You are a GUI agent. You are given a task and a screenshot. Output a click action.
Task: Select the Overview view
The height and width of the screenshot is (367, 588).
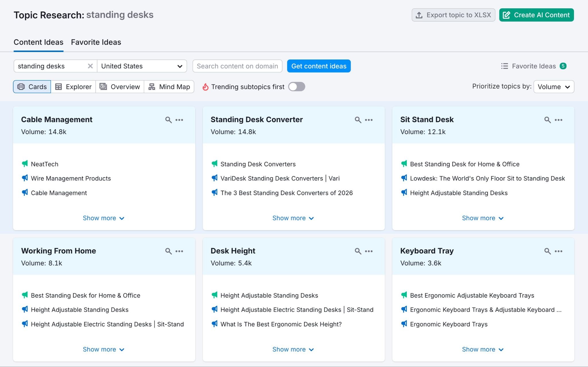120,87
